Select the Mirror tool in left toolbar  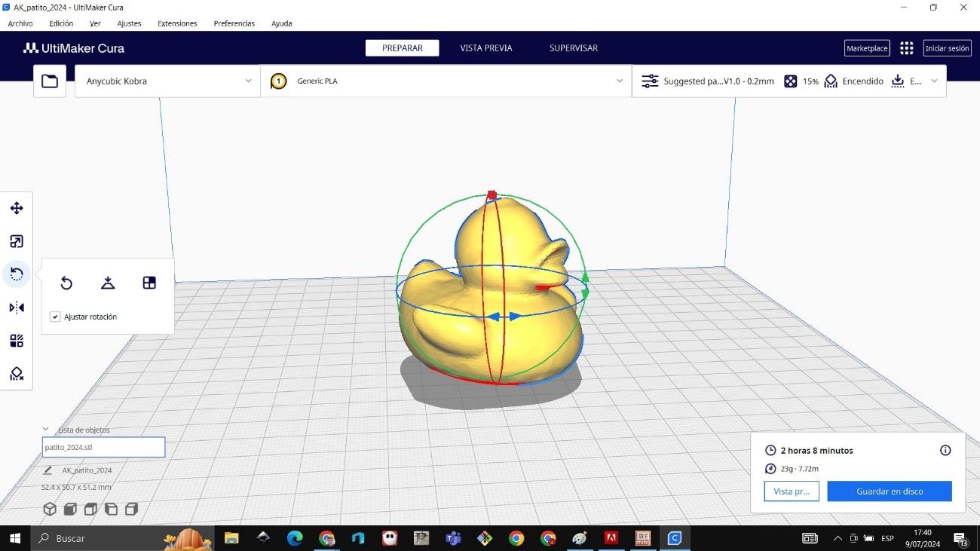click(16, 308)
